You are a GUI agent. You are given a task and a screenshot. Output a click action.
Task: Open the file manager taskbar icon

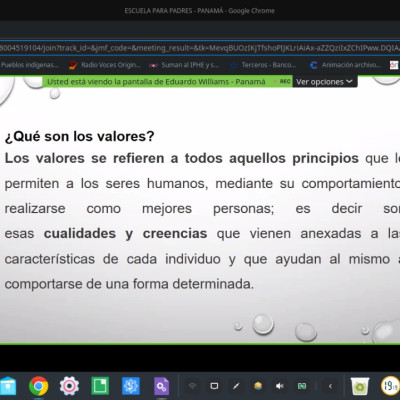tap(7, 386)
